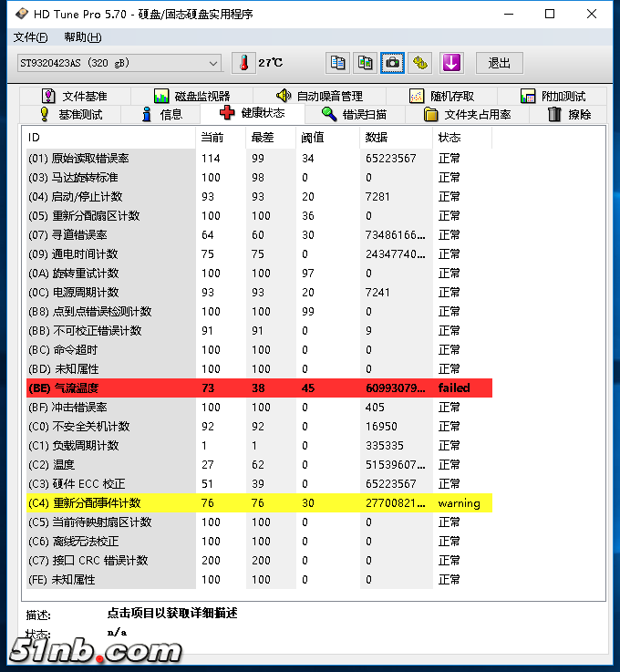Click the 状态 column header
The image size is (620, 672).
coord(462,138)
